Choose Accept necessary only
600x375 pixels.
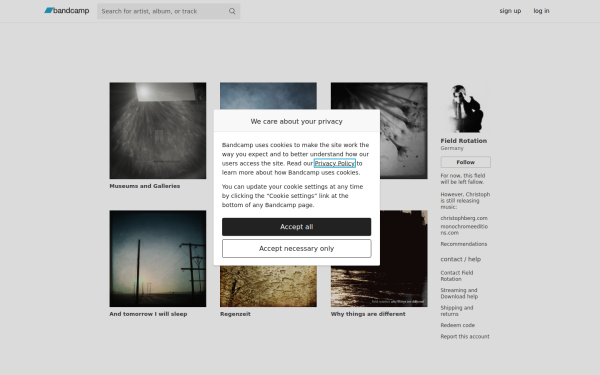[297, 248]
